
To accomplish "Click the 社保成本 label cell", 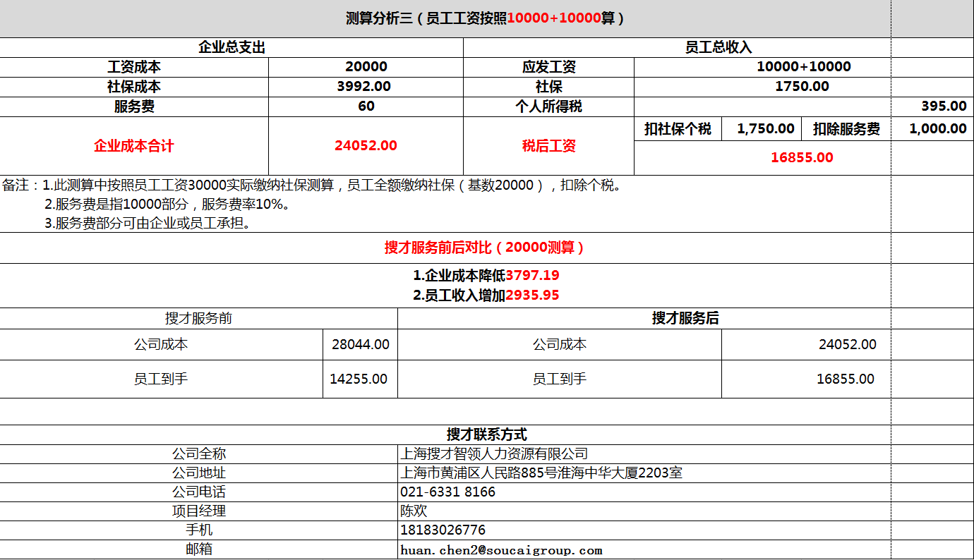I will (x=134, y=87).
